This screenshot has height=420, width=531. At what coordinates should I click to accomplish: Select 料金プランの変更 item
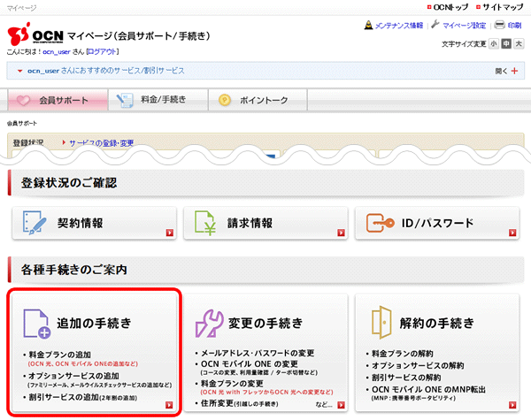[232, 384]
